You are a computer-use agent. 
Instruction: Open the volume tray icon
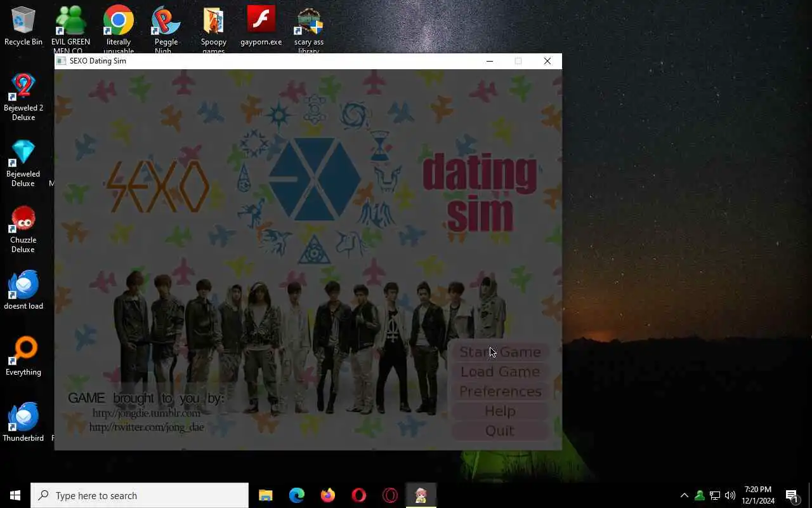[730, 495]
